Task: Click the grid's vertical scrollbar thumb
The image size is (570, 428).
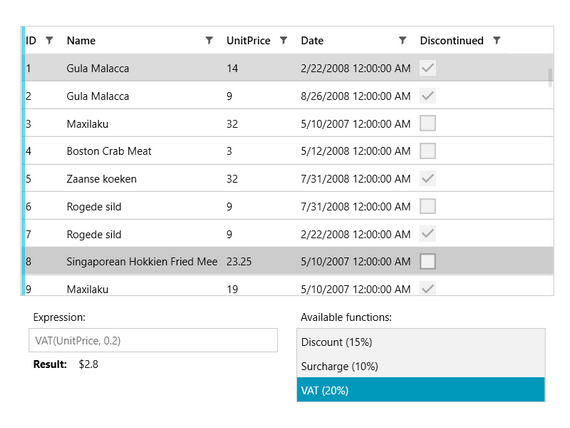Action: (550, 78)
